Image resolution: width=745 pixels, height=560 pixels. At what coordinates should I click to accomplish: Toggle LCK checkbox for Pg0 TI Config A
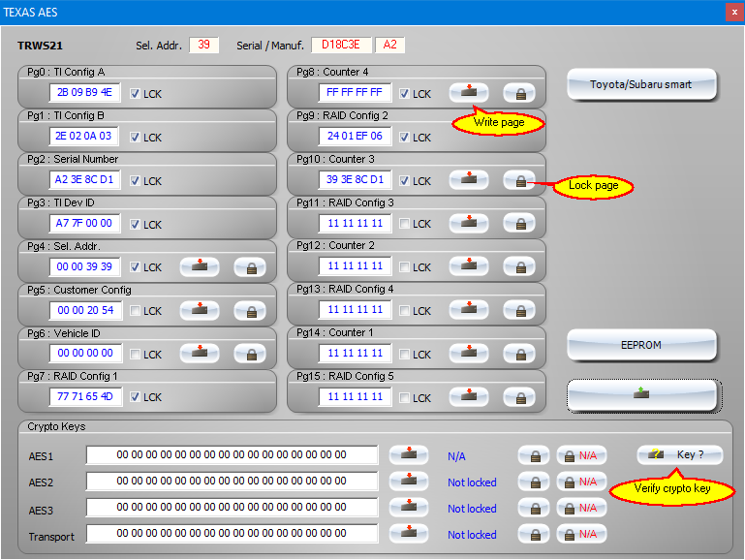(135, 94)
